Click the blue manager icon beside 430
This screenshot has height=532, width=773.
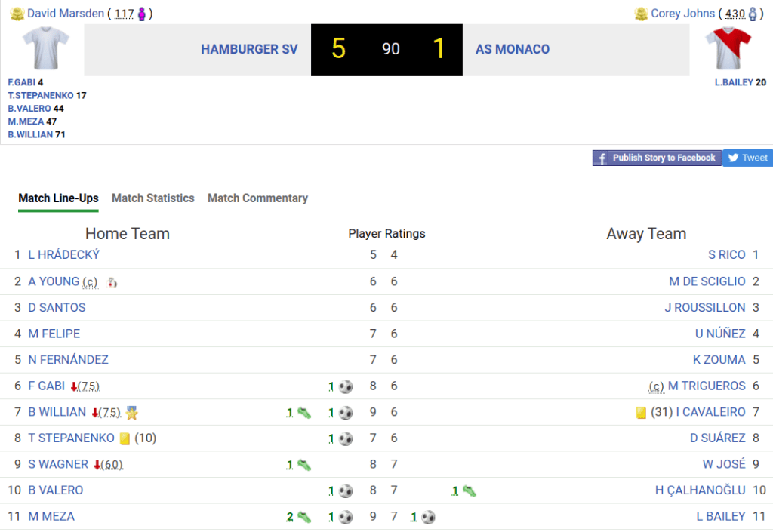click(x=752, y=14)
